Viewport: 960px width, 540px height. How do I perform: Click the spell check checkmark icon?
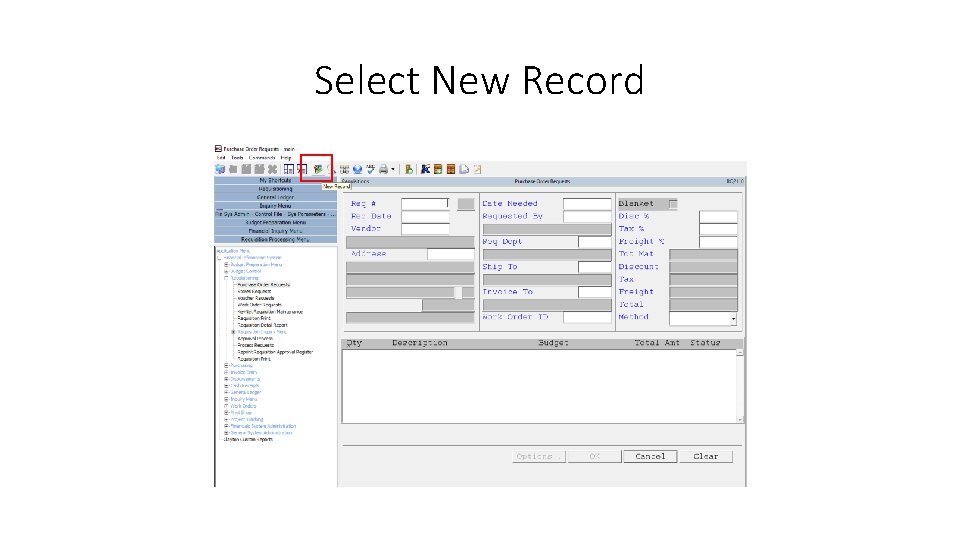tap(370, 169)
